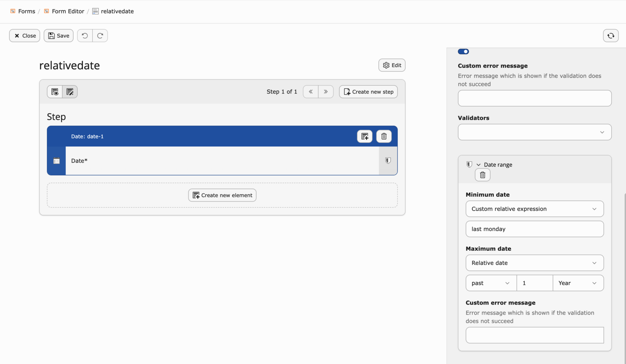Open Maximum date Relative date dropdown
626x364 pixels.
click(534, 263)
